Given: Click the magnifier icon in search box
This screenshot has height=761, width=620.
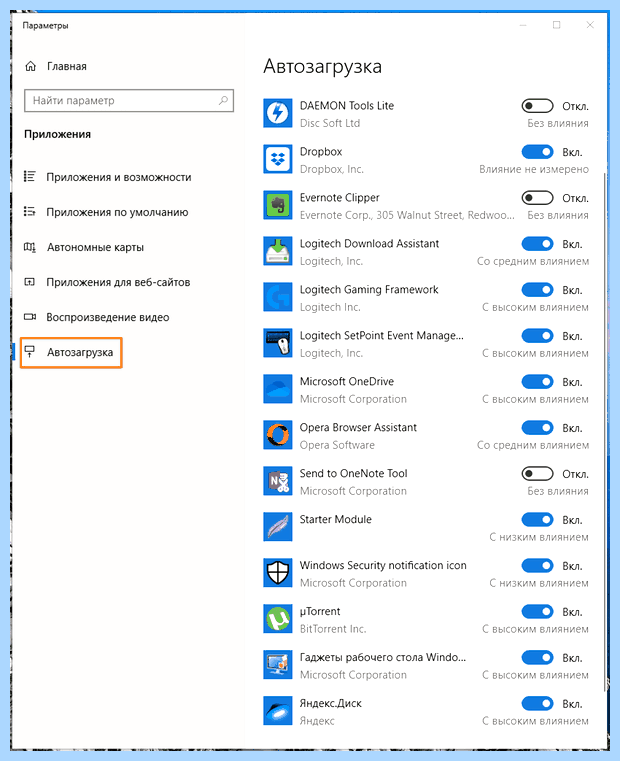Looking at the screenshot, I should [223, 100].
